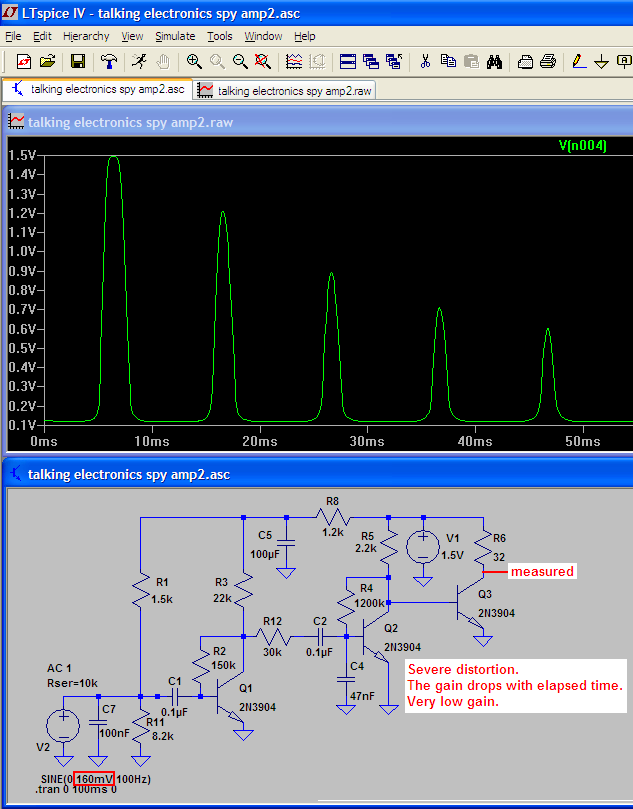Click the V(n004) trace label
The height and width of the screenshot is (809, 633).
pos(582,145)
